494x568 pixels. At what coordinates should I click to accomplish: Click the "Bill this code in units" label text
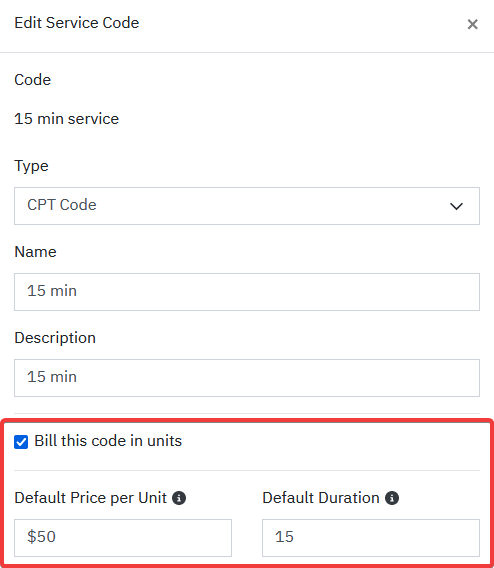coord(108,441)
